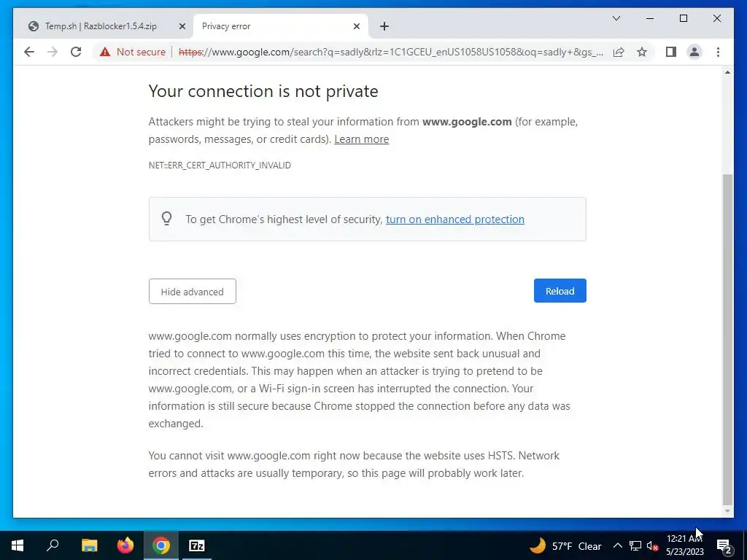Collapse details with Hide advanced button
The width and height of the screenshot is (747, 560).
point(192,292)
